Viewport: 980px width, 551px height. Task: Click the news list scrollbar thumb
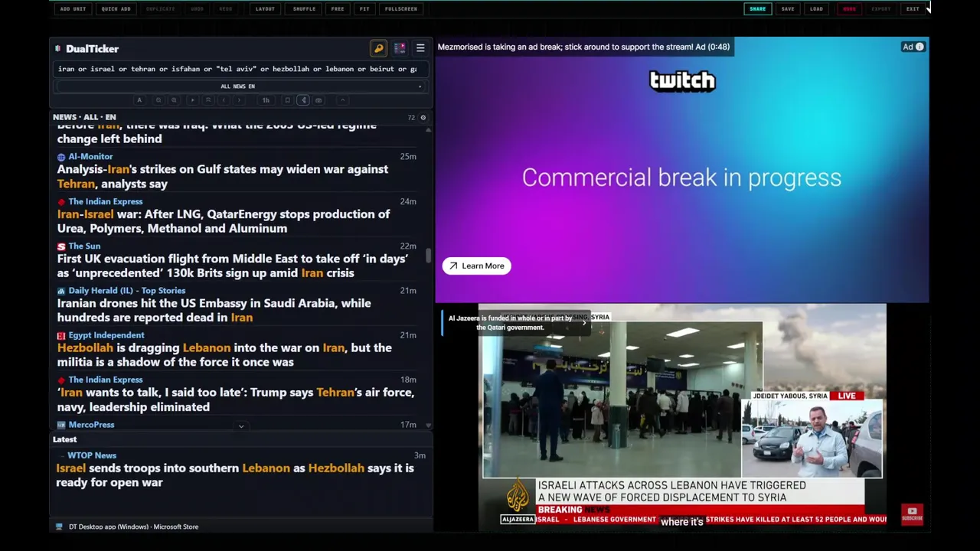(428, 256)
